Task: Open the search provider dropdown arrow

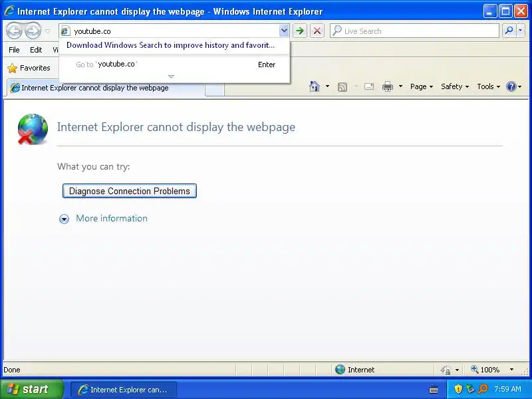Action: (521, 31)
